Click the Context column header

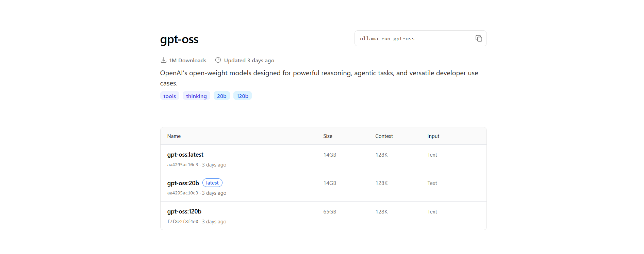(x=384, y=136)
